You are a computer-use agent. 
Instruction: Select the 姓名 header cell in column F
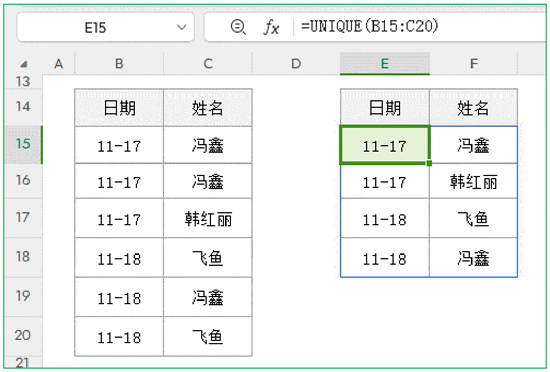point(474,108)
